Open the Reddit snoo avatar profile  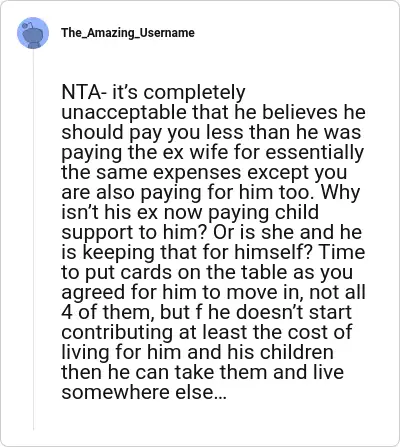click(33, 33)
